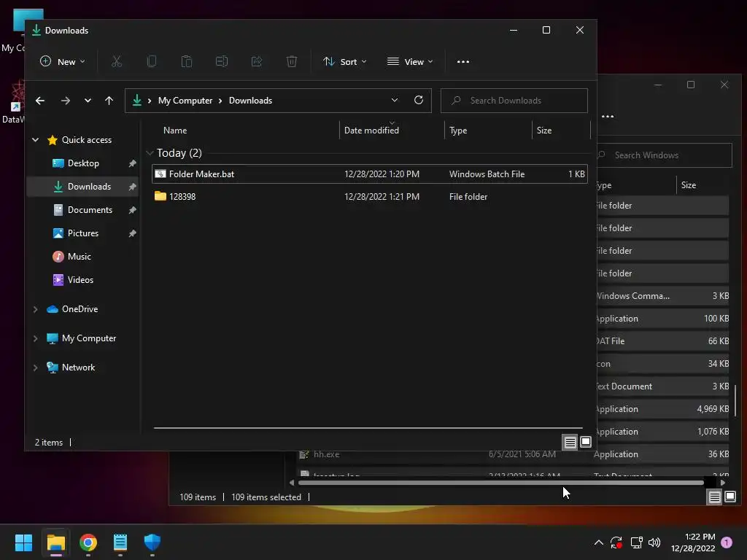747x560 pixels.
Task: Click the Copy icon in toolbar
Action: tap(152, 61)
